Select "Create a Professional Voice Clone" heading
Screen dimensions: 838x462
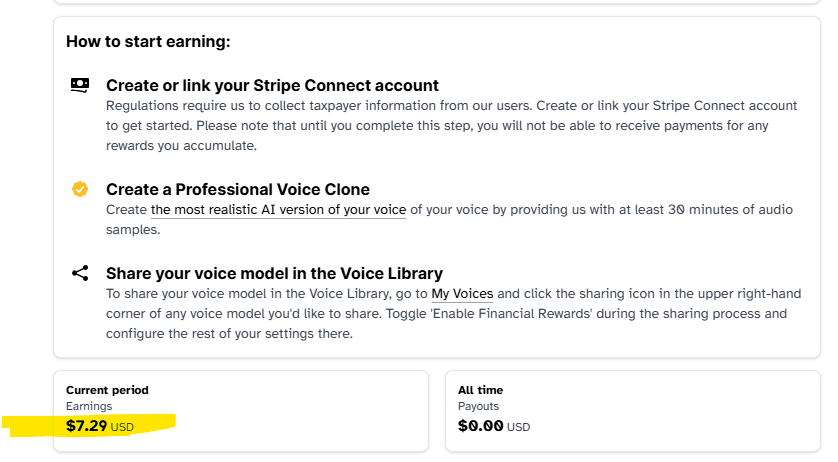[x=237, y=189]
